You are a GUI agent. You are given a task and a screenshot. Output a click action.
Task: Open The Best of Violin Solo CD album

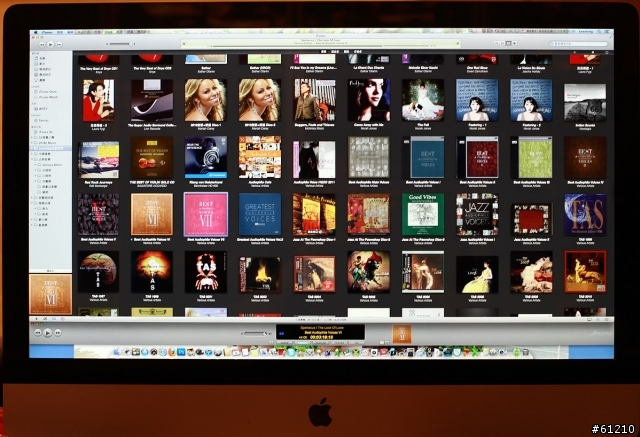click(152, 157)
